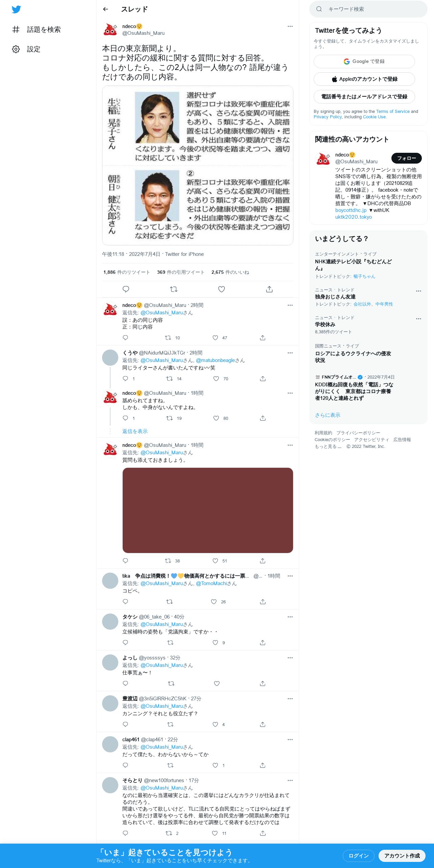Reply to the main tweet via the bubble icon
The width and height of the screenshot is (434, 868).
click(126, 289)
